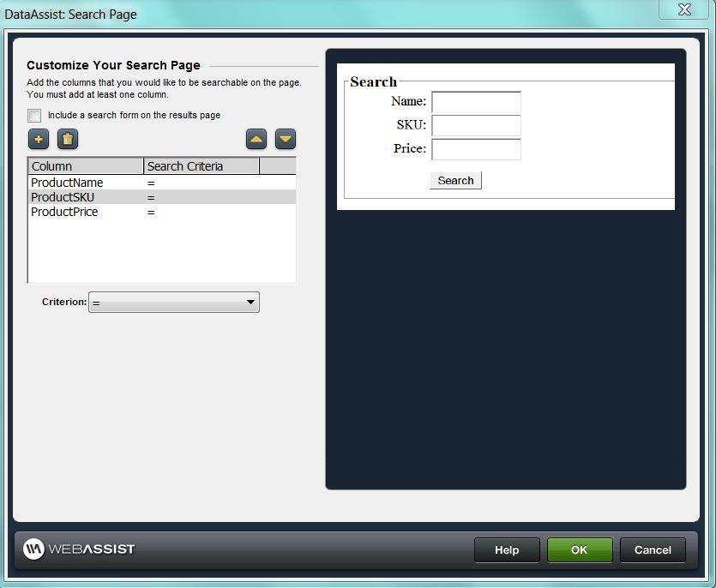Open the Criterion dropdown
The height and width of the screenshot is (588, 716).
[x=173, y=302]
